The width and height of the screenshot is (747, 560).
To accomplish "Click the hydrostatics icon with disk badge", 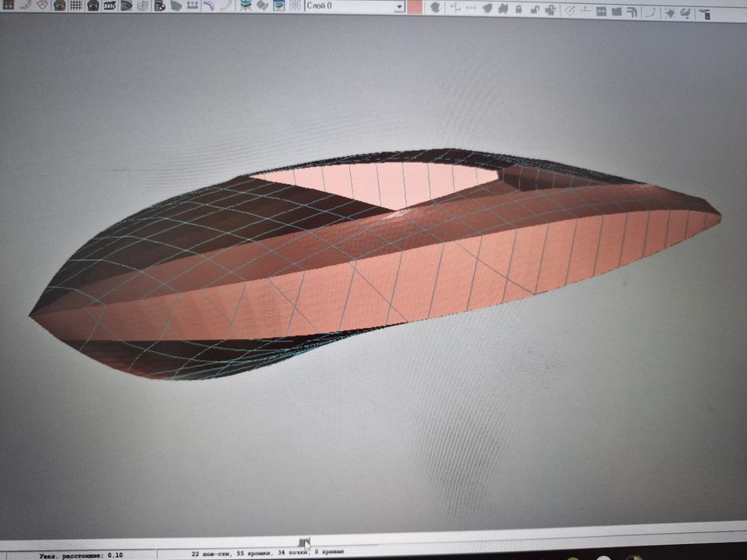I will (159, 6).
